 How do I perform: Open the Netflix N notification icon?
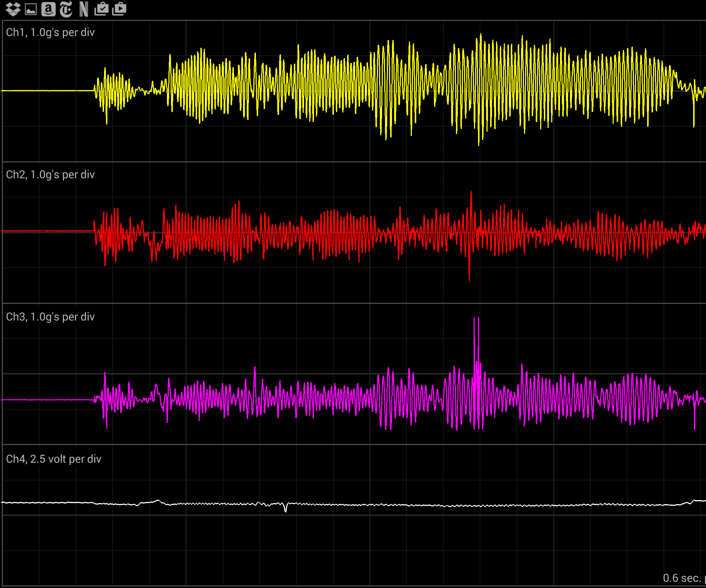point(84,9)
